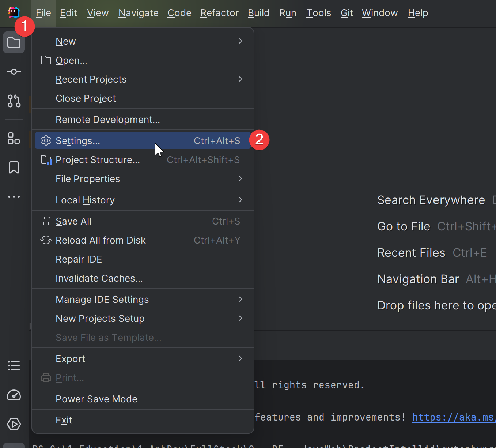Open the View menu

(98, 13)
